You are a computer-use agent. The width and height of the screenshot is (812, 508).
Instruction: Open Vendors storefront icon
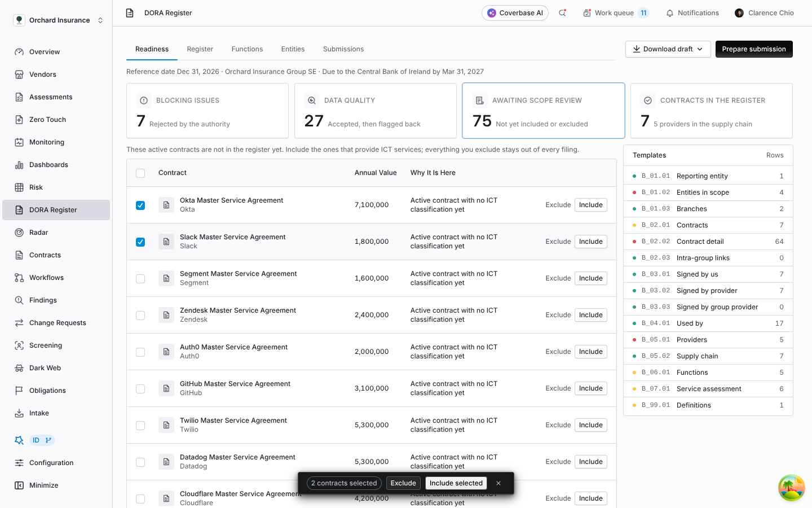click(x=19, y=75)
